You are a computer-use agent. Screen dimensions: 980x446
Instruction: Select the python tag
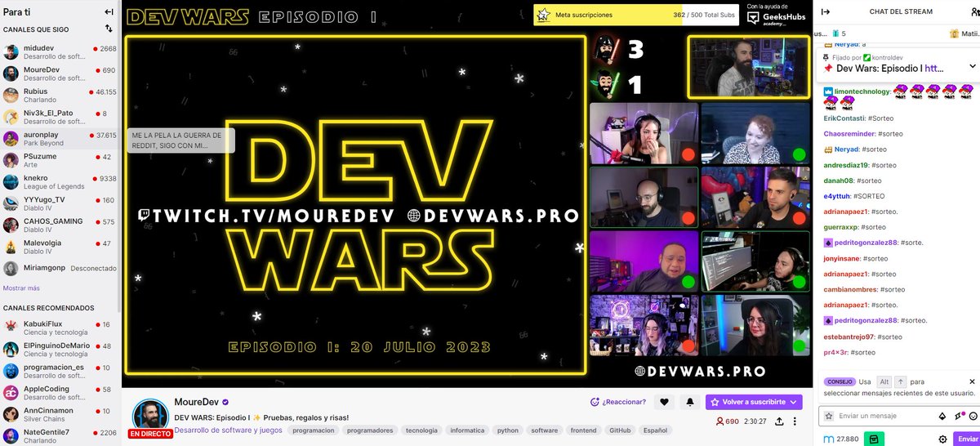pyautogui.click(x=508, y=430)
